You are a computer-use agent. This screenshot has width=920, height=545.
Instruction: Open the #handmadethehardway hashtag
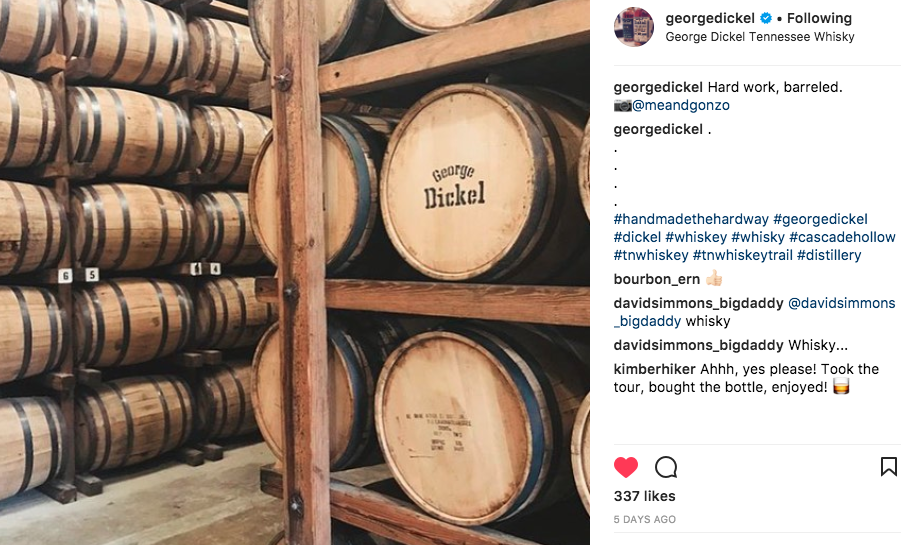691,219
